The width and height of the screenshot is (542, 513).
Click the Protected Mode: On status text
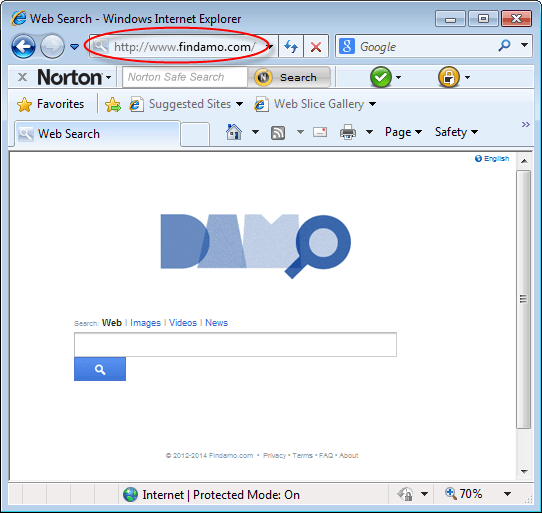246,495
